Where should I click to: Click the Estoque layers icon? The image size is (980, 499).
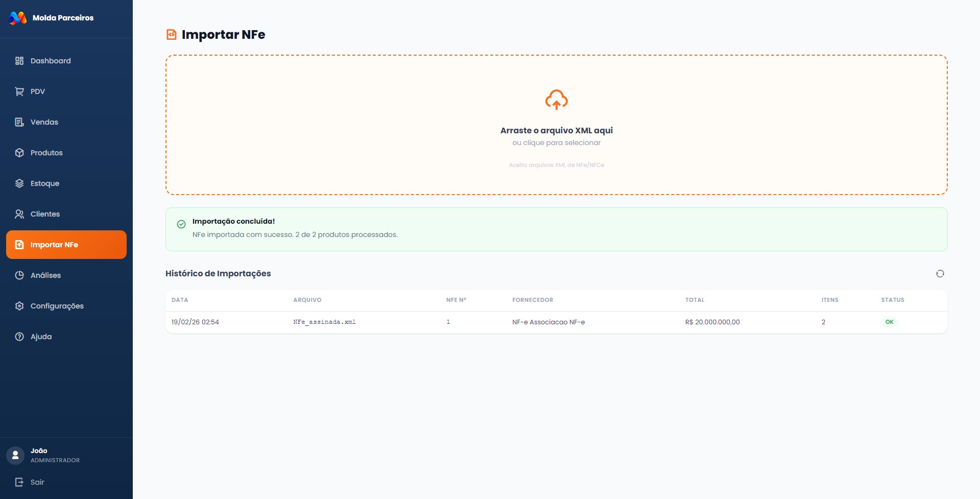[x=19, y=183]
